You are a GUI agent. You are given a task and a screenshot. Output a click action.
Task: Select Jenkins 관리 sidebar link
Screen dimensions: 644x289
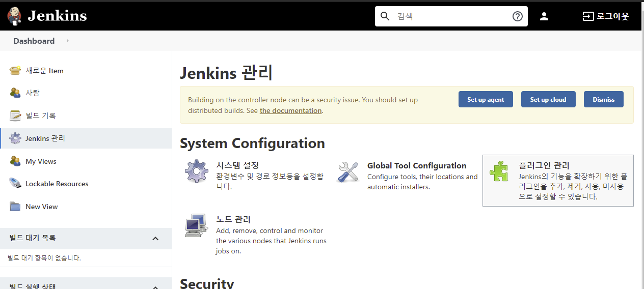[x=45, y=138]
